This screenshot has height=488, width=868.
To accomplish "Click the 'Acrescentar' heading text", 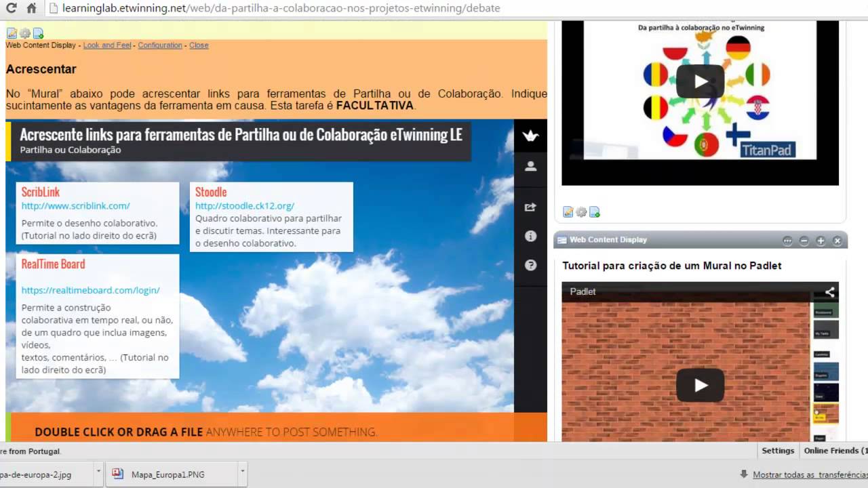I will (x=41, y=69).
